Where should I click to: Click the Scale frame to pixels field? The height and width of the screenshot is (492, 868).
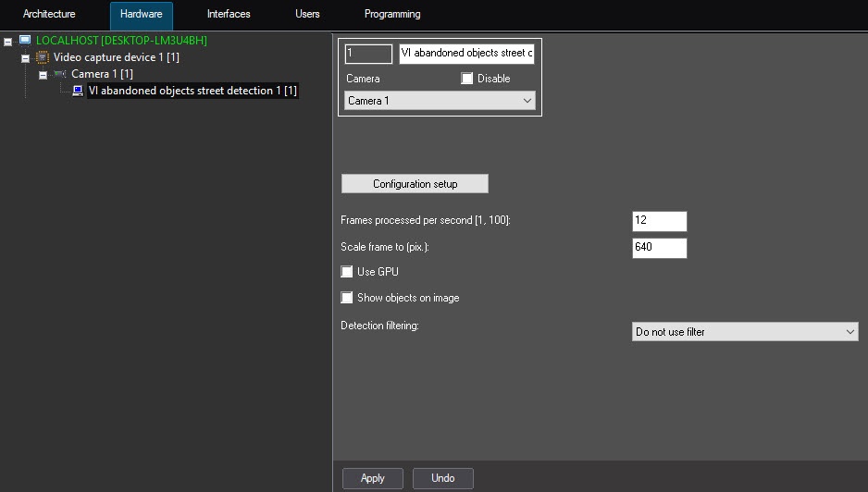tap(659, 248)
